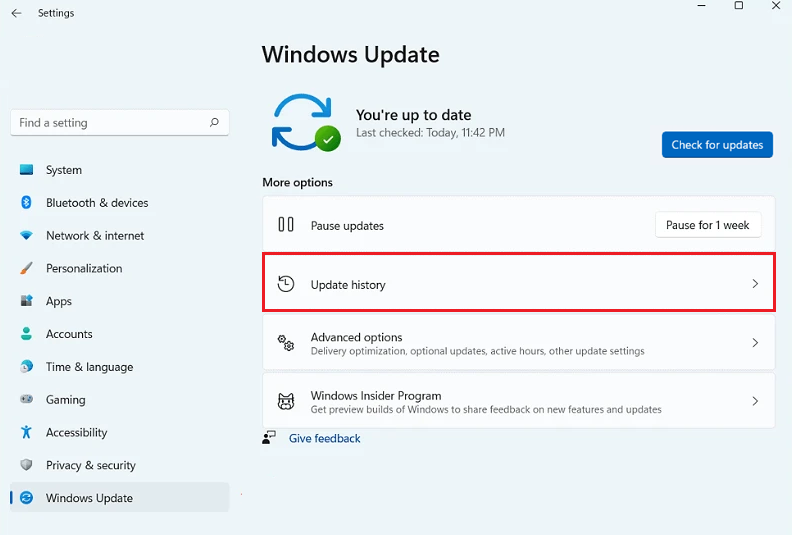Image resolution: width=792 pixels, height=535 pixels.
Task: Click the Apps icon in sidebar
Action: click(x=26, y=301)
